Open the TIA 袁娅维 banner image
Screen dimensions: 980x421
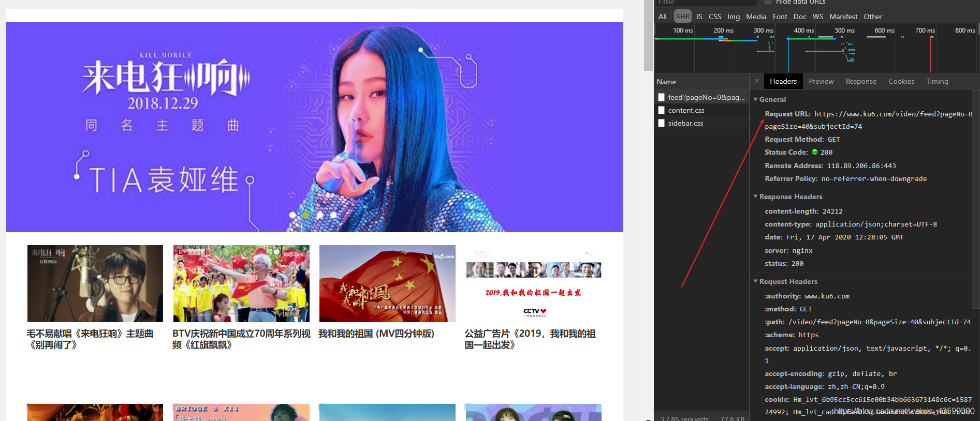click(314, 127)
